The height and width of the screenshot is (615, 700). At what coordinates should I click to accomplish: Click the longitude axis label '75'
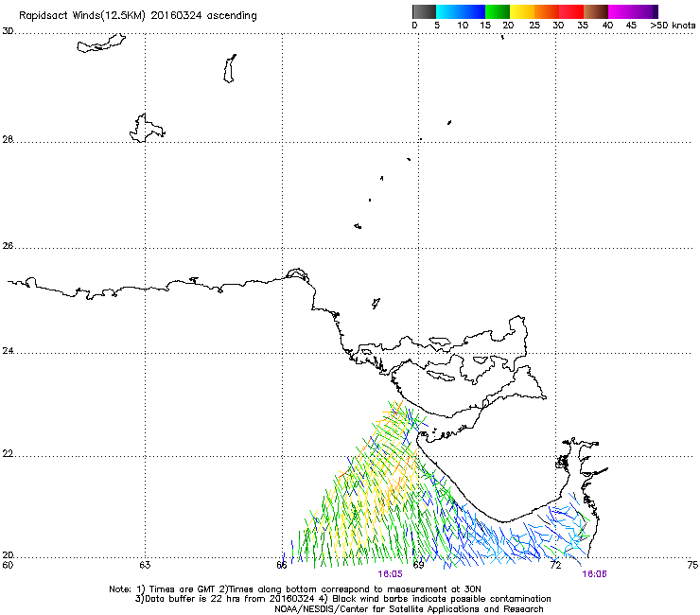[x=692, y=565]
